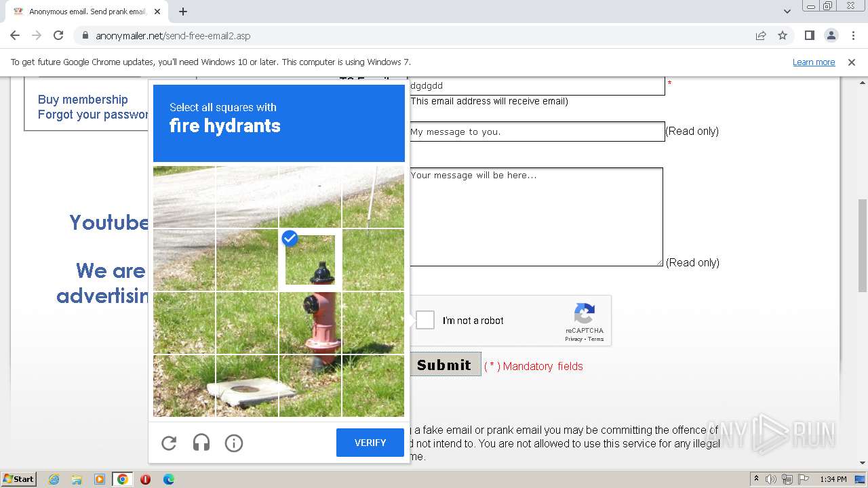Click the recipient email input field
This screenshot has width=868, height=488.
coord(536,85)
